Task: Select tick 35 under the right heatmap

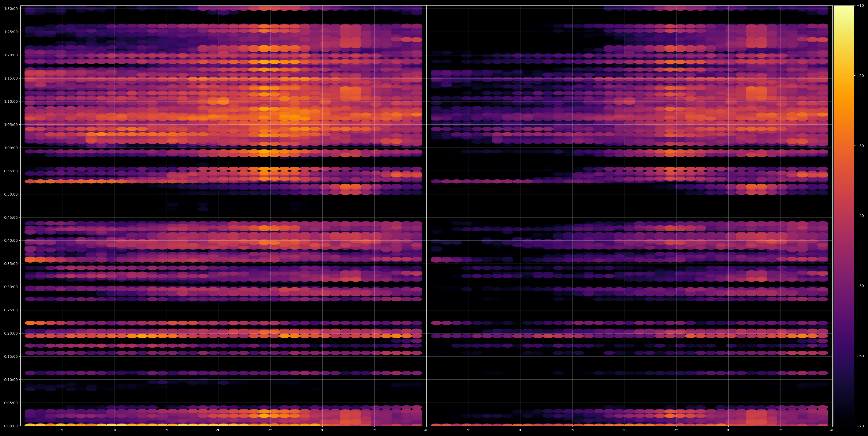Action: [x=780, y=430]
